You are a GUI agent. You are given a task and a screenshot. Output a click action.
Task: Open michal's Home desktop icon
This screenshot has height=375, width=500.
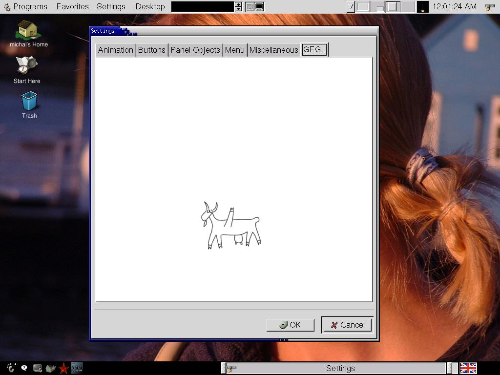click(28, 33)
